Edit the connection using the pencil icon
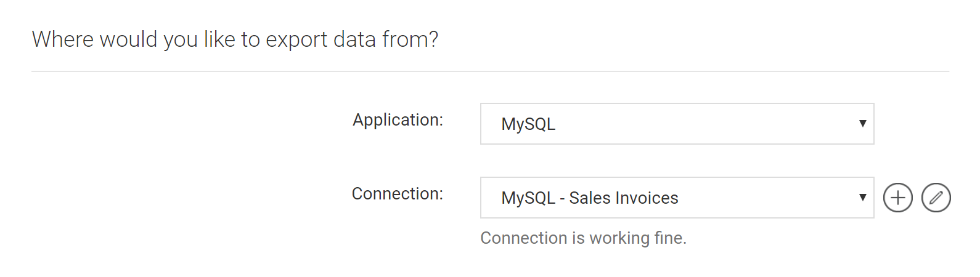Image resolution: width=980 pixels, height=277 pixels. click(936, 198)
